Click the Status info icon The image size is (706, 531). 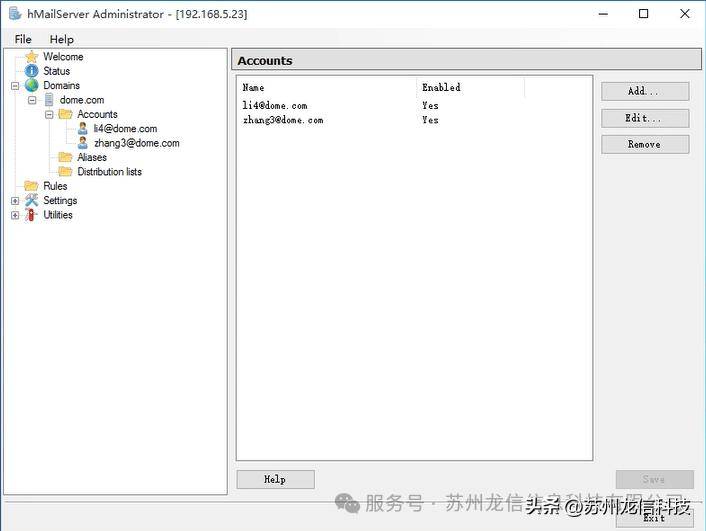pyautogui.click(x=32, y=71)
